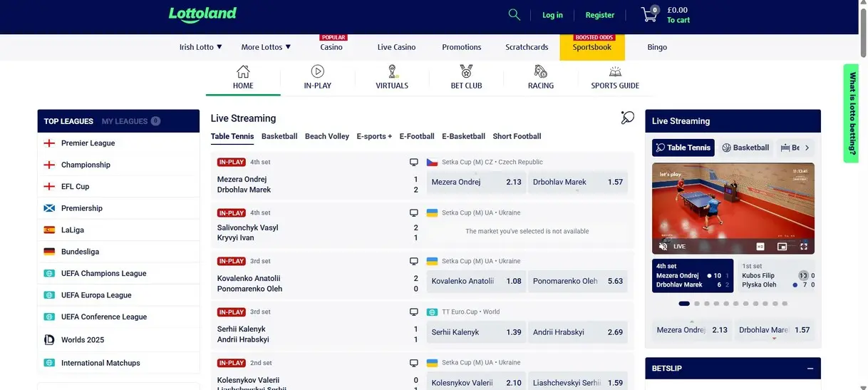Click TT Euro.Cup globe icon

coord(432,312)
